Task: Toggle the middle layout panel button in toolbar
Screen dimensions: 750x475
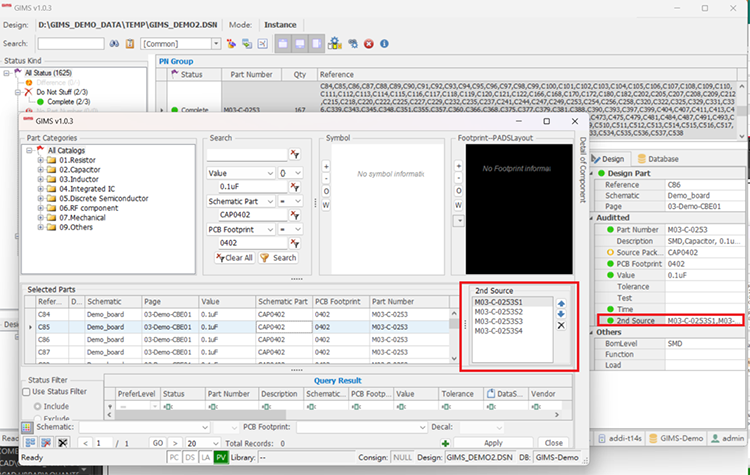Action: pos(300,44)
